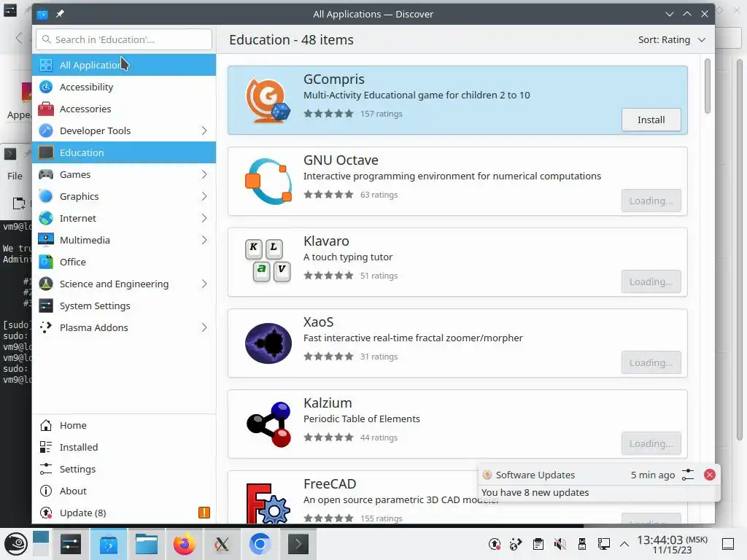Image resolution: width=747 pixels, height=560 pixels.
Task: Install GCompris
Action: tap(651, 120)
